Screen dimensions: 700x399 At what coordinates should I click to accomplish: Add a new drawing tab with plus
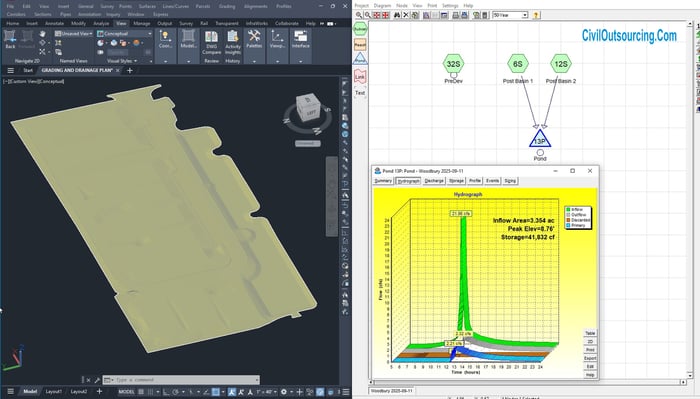[130, 71]
